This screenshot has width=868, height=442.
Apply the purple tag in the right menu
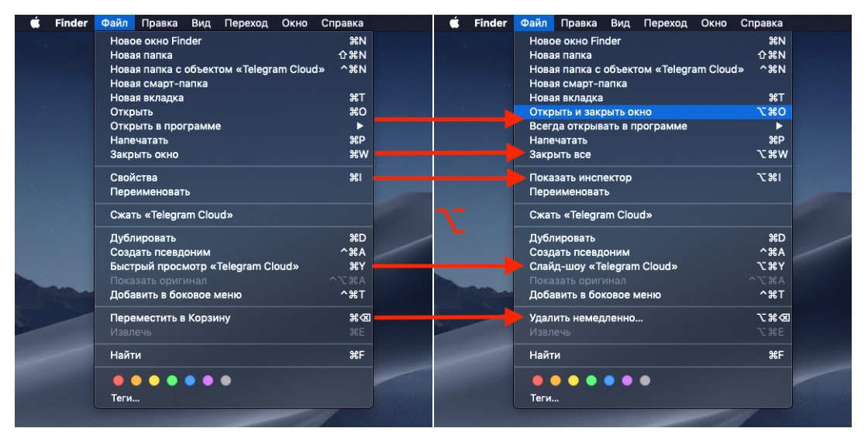click(627, 381)
